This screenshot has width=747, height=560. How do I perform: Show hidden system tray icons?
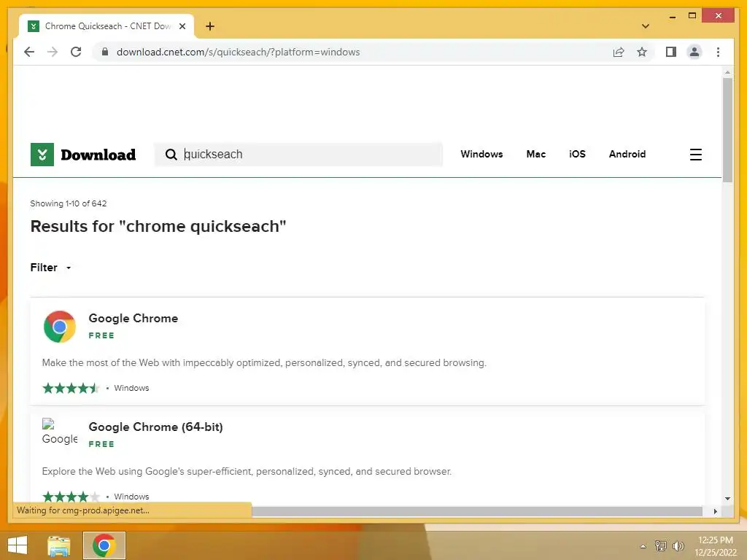coord(643,546)
